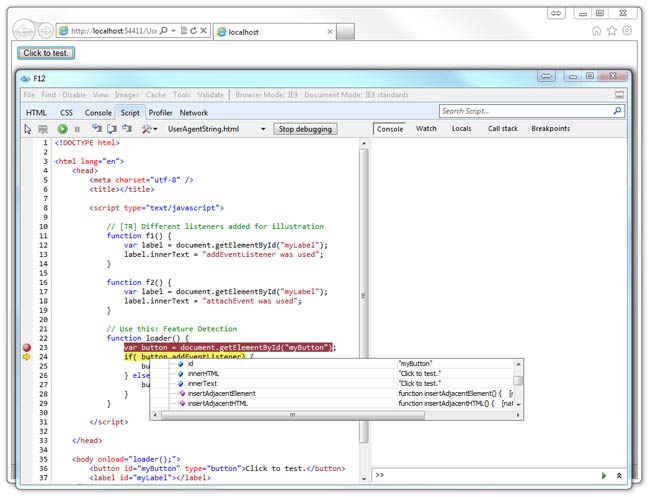The height and width of the screenshot is (497, 650).
Task: Open the Disable menu
Action: [74, 95]
